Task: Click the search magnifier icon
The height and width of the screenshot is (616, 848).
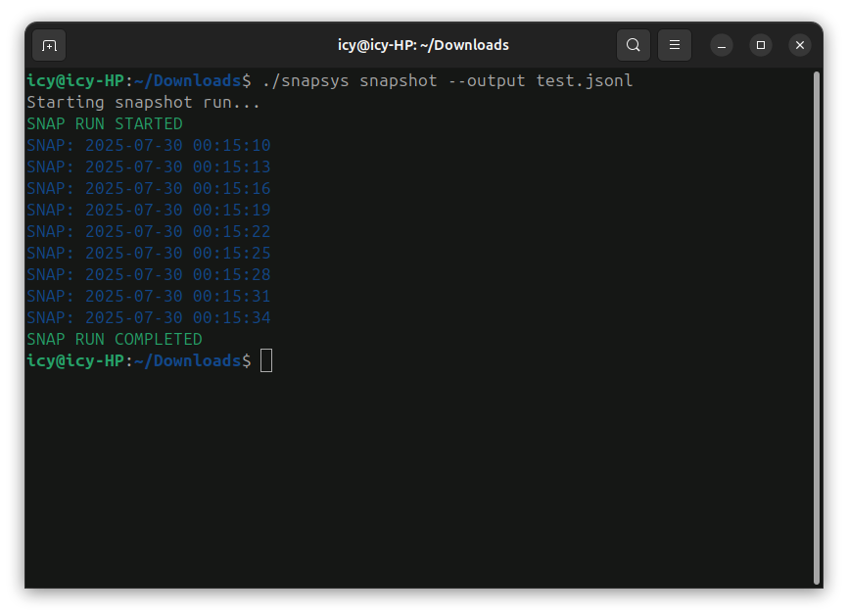Action: (x=634, y=45)
